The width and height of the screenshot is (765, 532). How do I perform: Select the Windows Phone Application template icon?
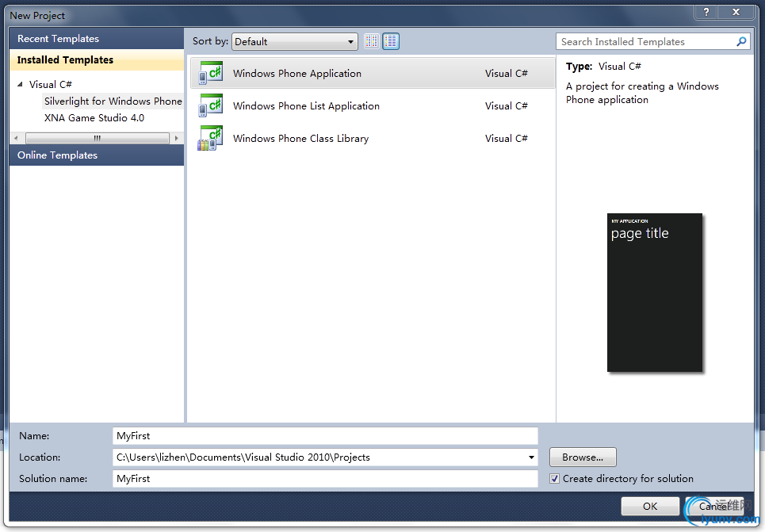211,73
